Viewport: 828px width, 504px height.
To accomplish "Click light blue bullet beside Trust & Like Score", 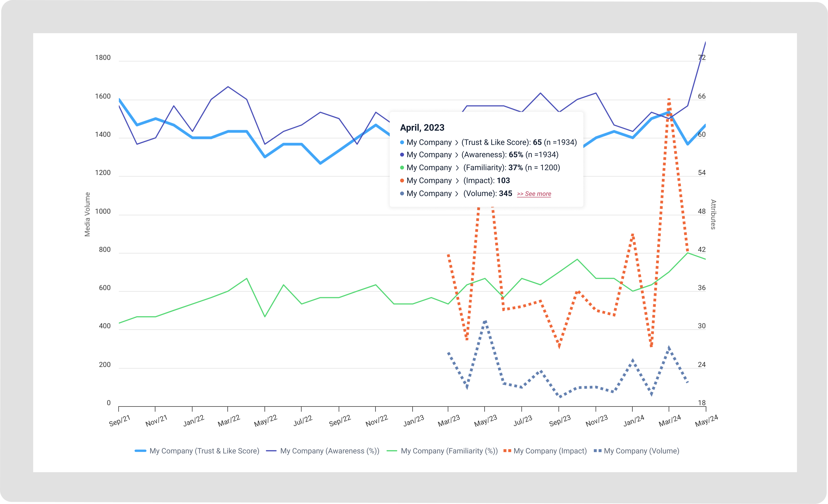I will (x=402, y=142).
